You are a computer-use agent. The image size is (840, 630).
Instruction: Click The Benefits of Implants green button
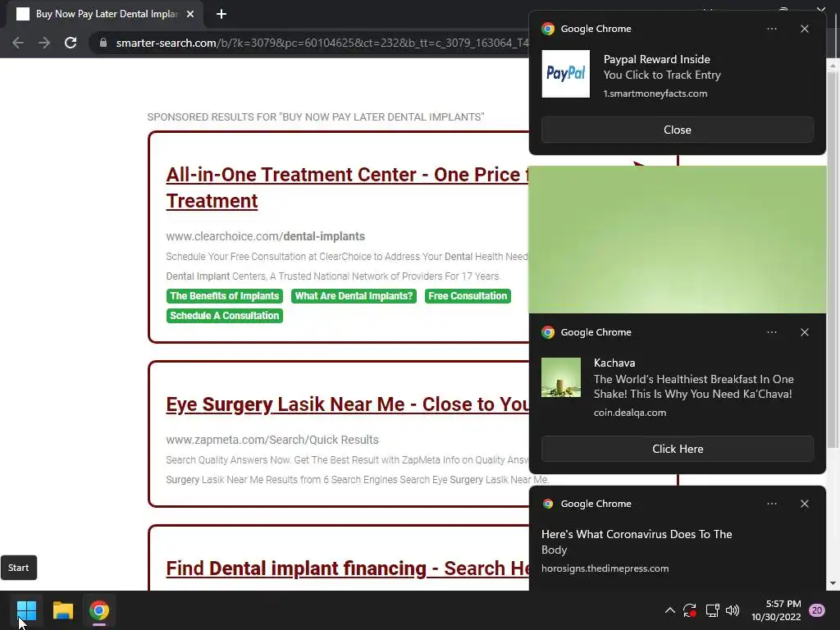[225, 295]
